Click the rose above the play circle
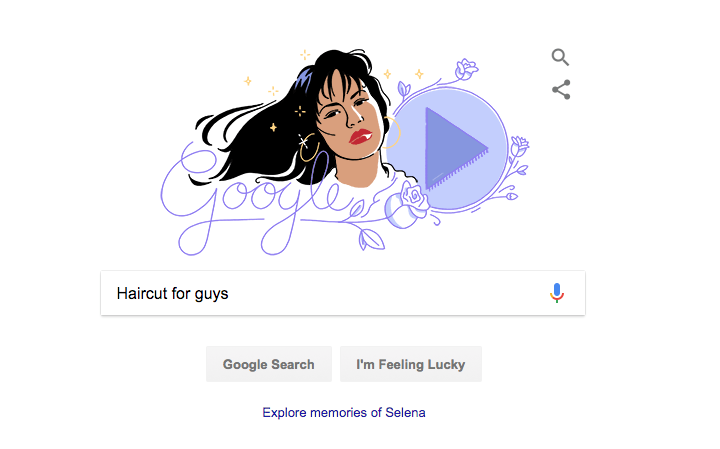 [x=466, y=69]
